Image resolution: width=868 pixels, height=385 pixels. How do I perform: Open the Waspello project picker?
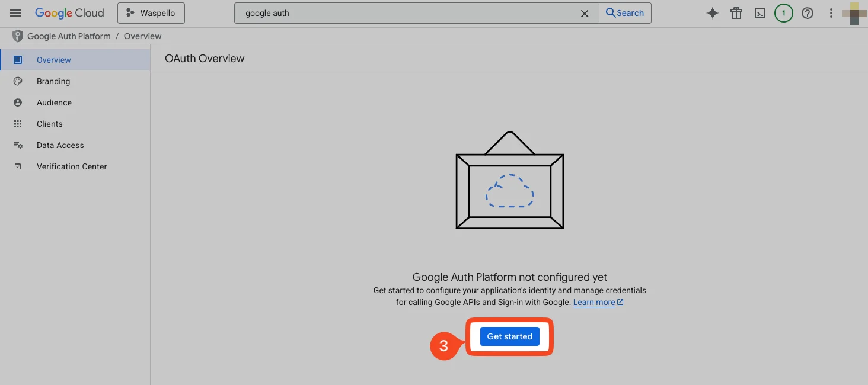pos(151,13)
